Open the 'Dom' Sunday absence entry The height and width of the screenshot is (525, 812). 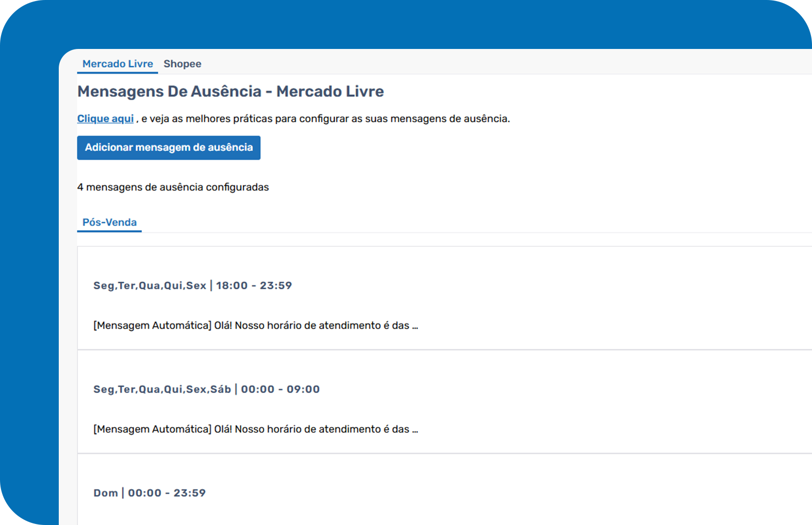(x=106, y=493)
